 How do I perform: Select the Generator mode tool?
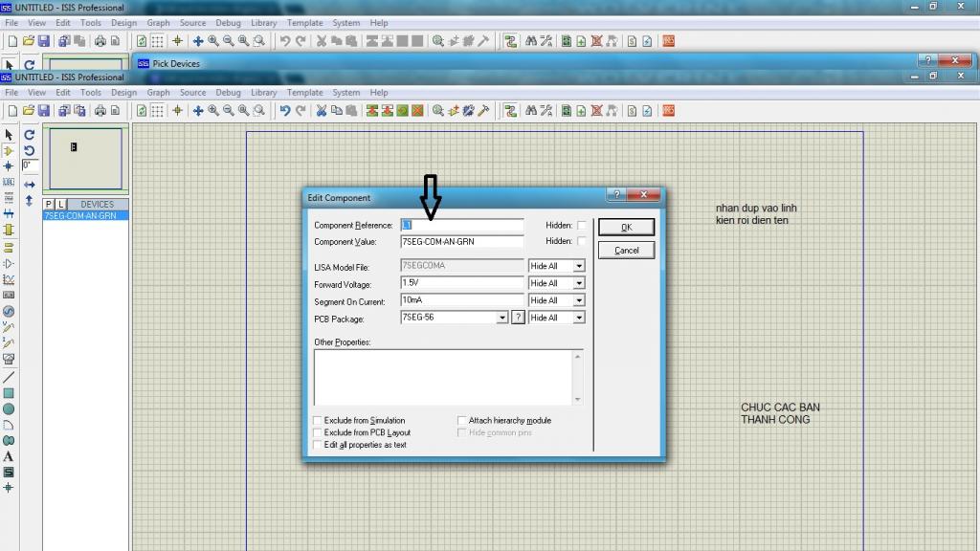8,311
